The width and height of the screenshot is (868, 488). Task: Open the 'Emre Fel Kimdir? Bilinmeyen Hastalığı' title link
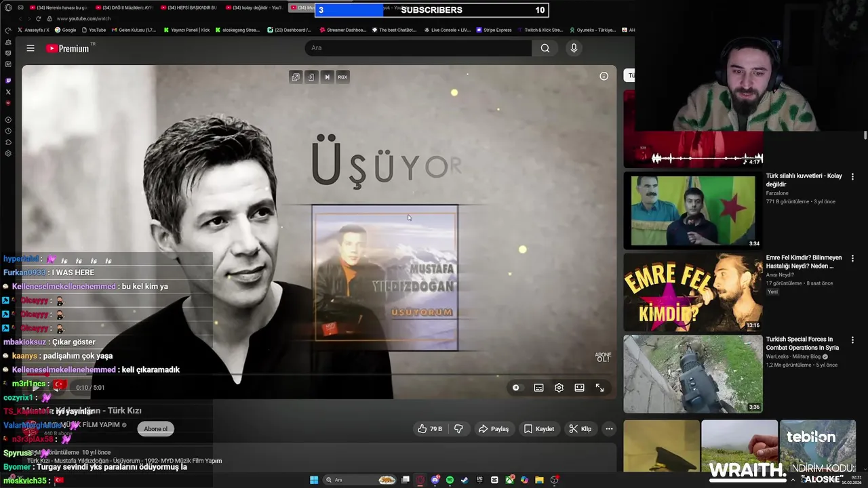pyautogui.click(x=804, y=262)
